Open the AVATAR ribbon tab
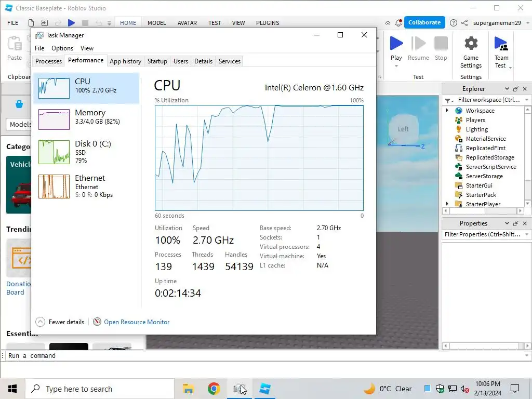Screen dimensions: 532x399 [187, 23]
